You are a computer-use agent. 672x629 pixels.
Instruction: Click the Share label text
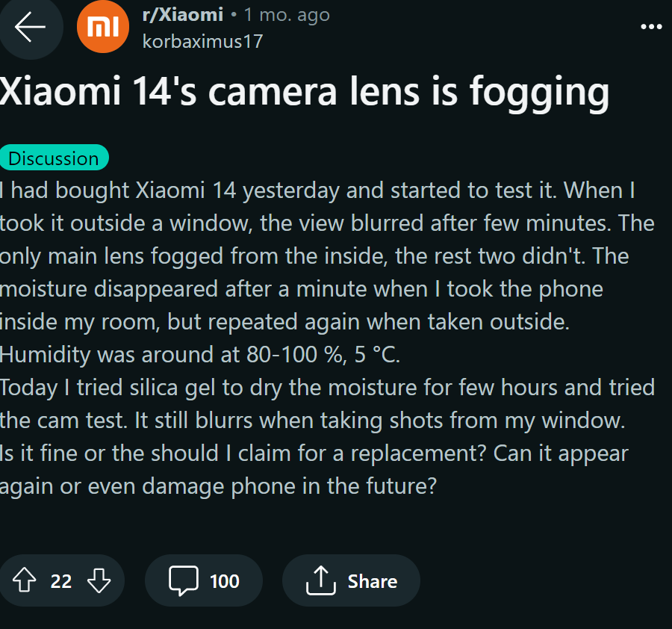[x=372, y=581]
